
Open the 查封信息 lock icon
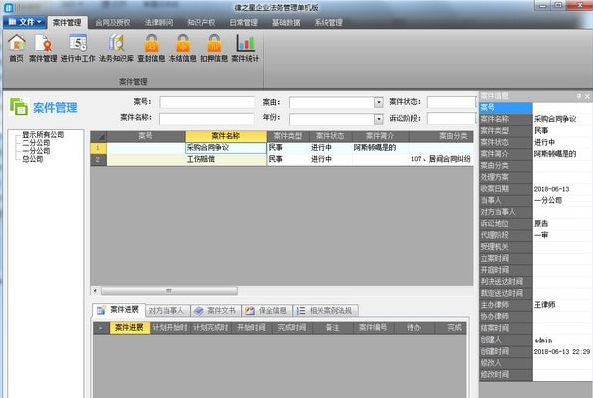[x=151, y=48]
